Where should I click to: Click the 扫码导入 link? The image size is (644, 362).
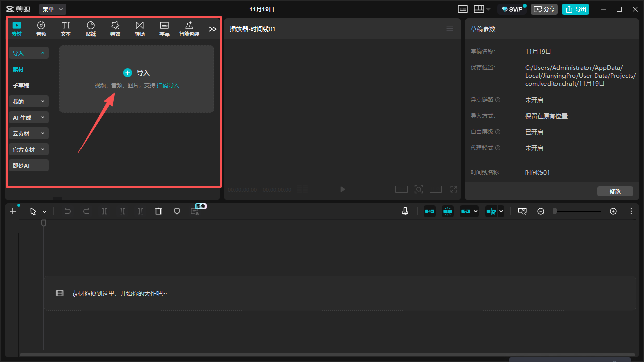(168, 85)
